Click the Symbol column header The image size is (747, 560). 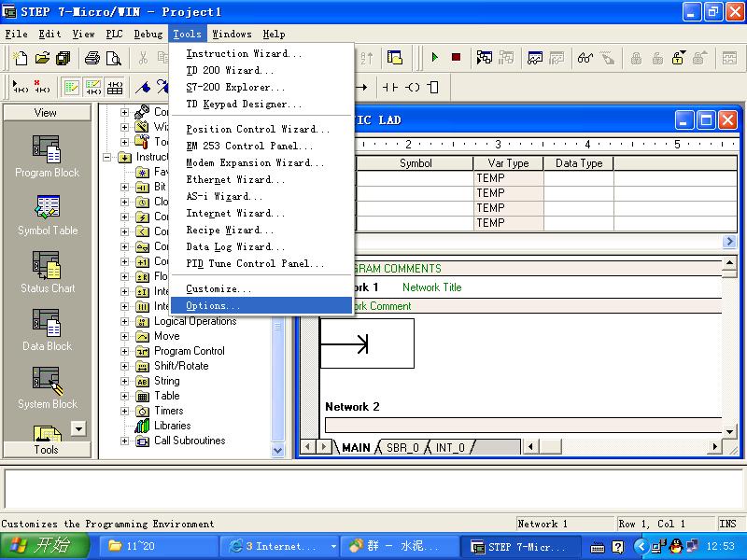pos(416,163)
